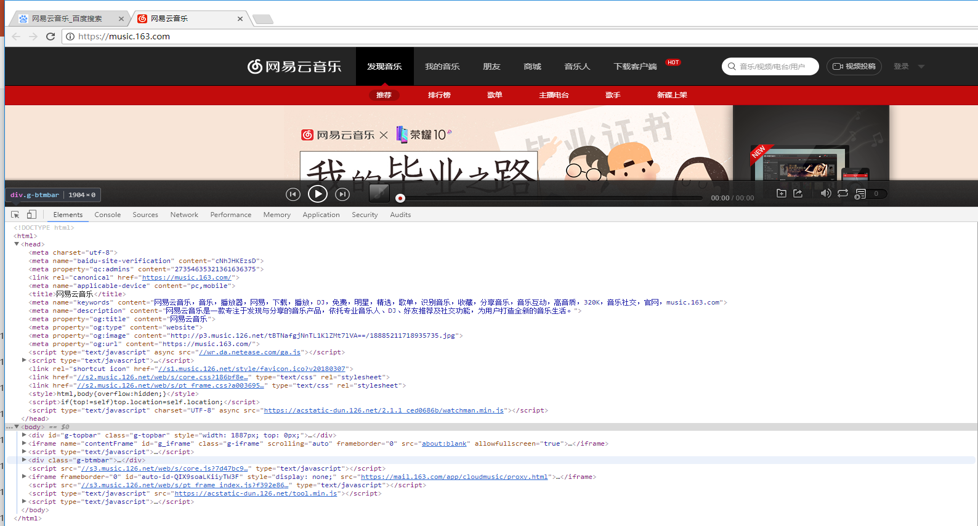Viewport: 978px width, 526px height.
Task: Open the 歌单 sub-navigation item
Action: (x=495, y=95)
